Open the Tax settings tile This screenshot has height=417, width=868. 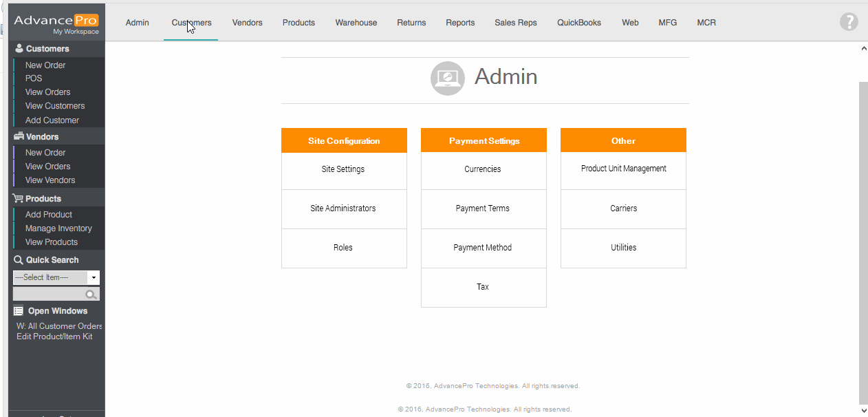483,287
